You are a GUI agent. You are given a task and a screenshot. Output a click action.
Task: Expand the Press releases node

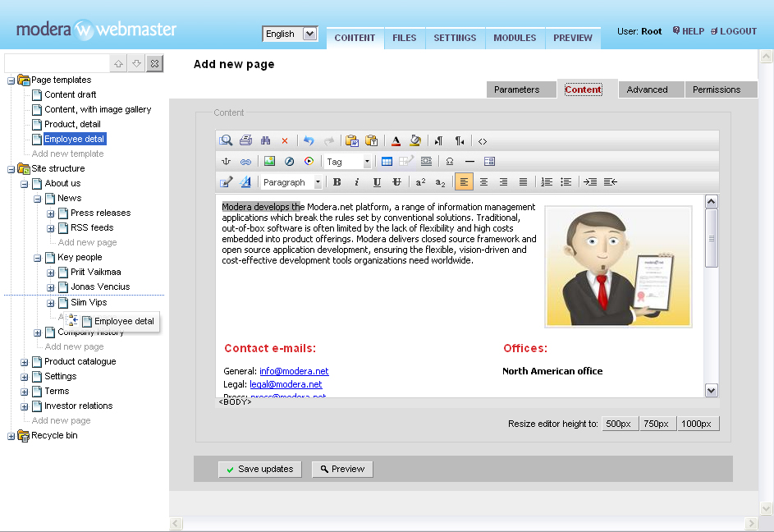[x=50, y=214]
